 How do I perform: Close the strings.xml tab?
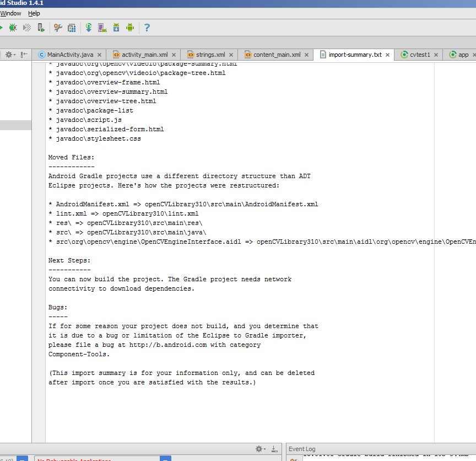pos(231,55)
